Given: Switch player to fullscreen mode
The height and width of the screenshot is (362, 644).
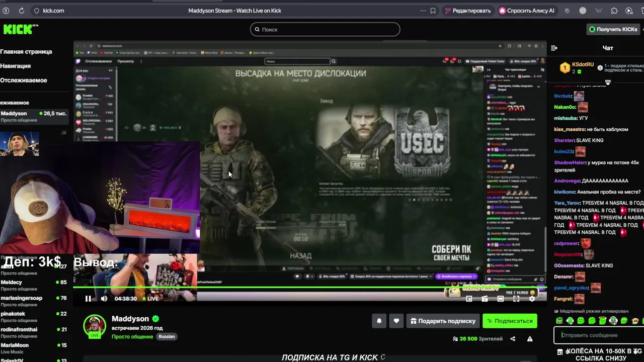Looking at the screenshot, I should (516, 299).
